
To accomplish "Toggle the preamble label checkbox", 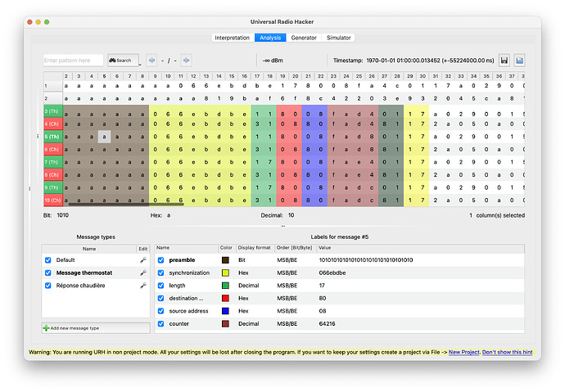I will click(160, 259).
